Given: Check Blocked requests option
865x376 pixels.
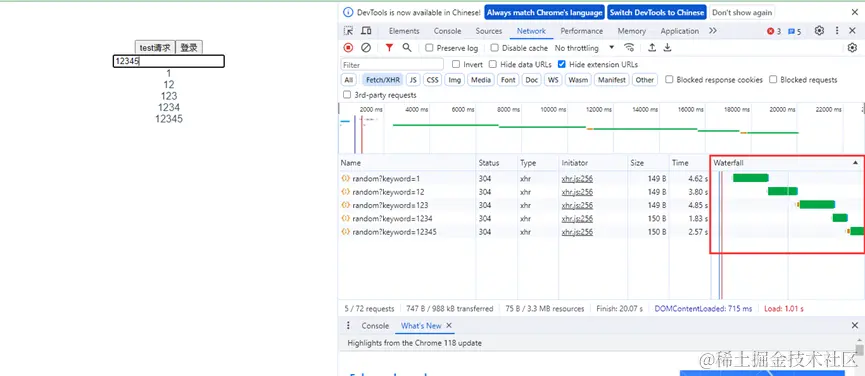Looking at the screenshot, I should [773, 79].
